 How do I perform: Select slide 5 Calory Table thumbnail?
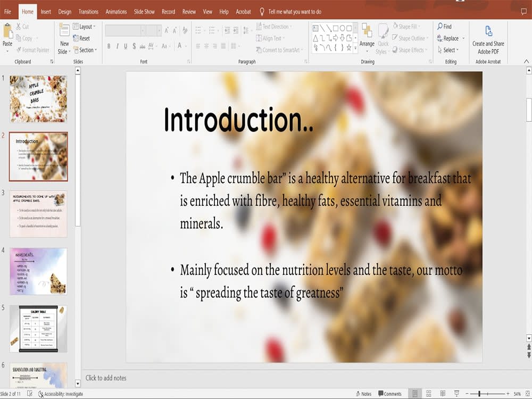[x=38, y=328]
